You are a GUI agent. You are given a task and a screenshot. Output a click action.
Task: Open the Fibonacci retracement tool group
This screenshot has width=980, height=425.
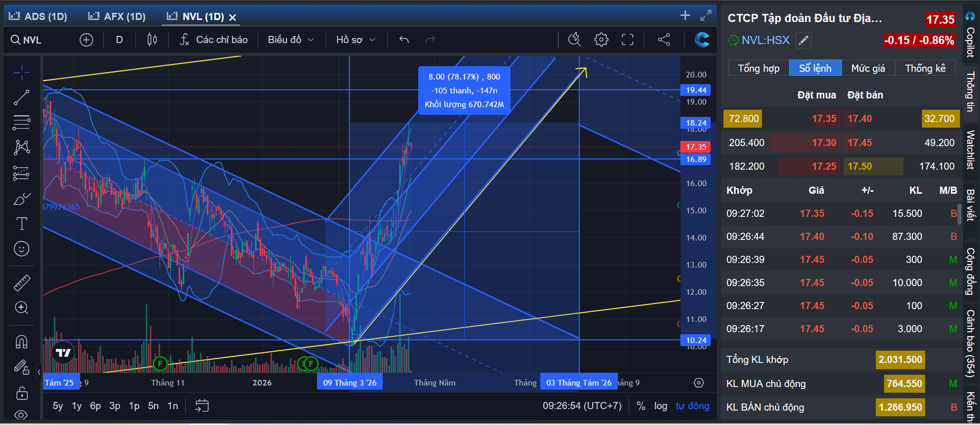(x=22, y=123)
